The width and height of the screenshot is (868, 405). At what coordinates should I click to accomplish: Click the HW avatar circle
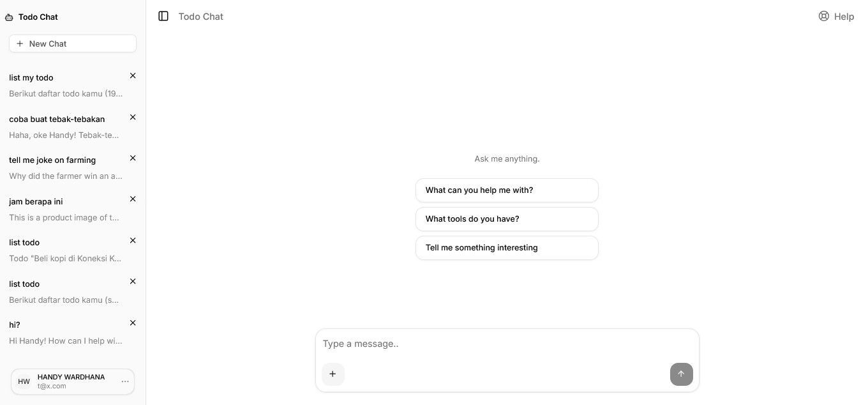24,381
